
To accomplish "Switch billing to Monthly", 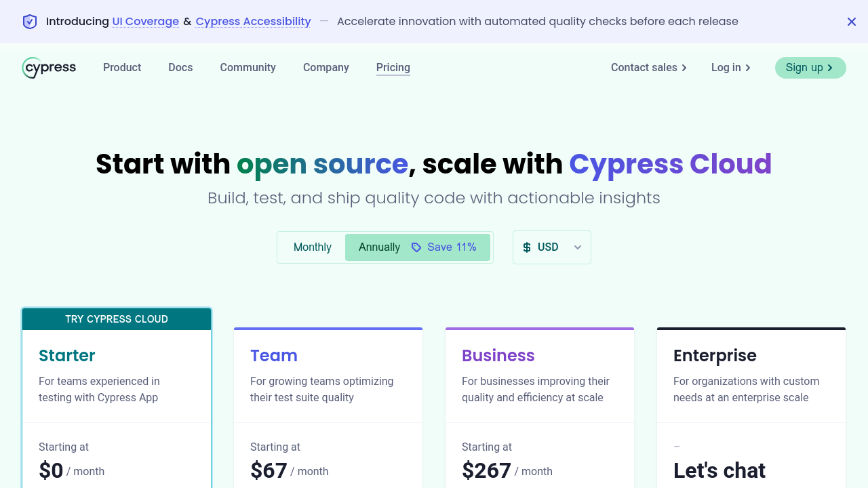I will tap(312, 247).
